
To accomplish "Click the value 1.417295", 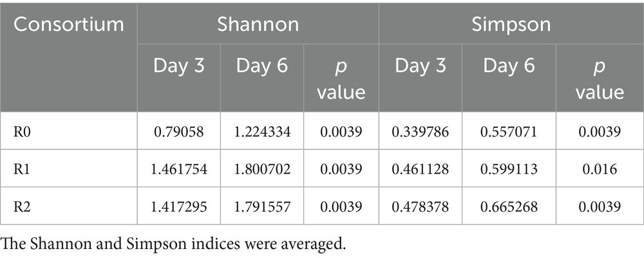I will point(178,208).
